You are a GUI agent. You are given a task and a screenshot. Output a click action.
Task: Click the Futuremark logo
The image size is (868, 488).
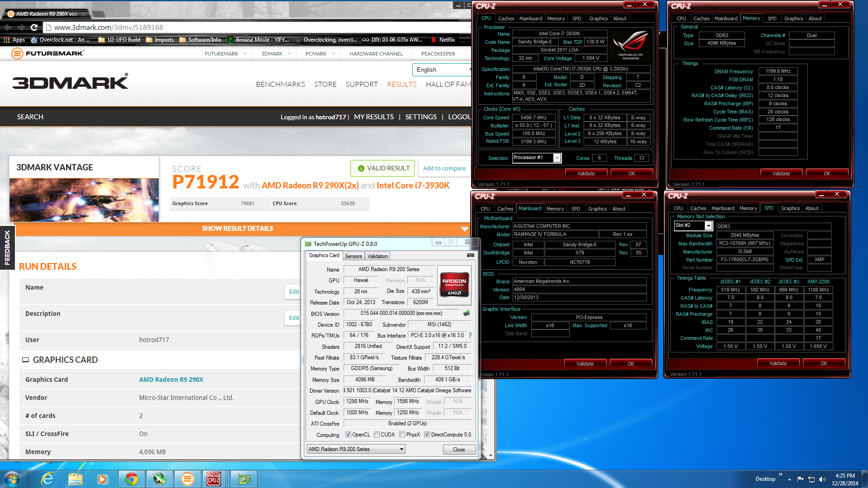pyautogui.click(x=48, y=54)
